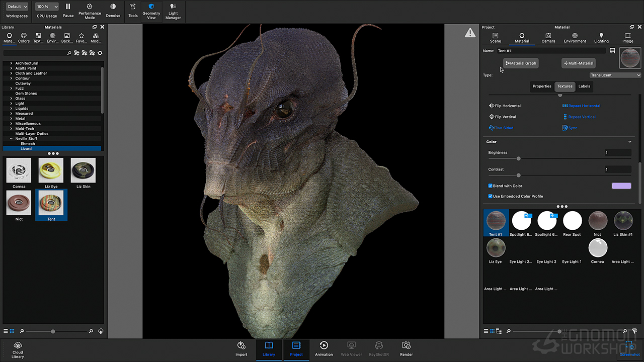Collapse the Color section
This screenshot has width=644, height=362.
click(x=630, y=142)
